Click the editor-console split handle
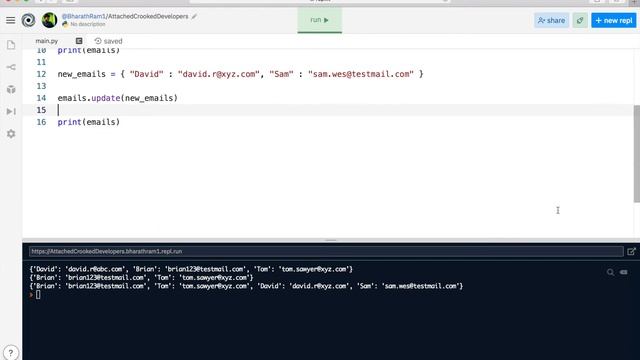640x360 pixels. pos(331,240)
